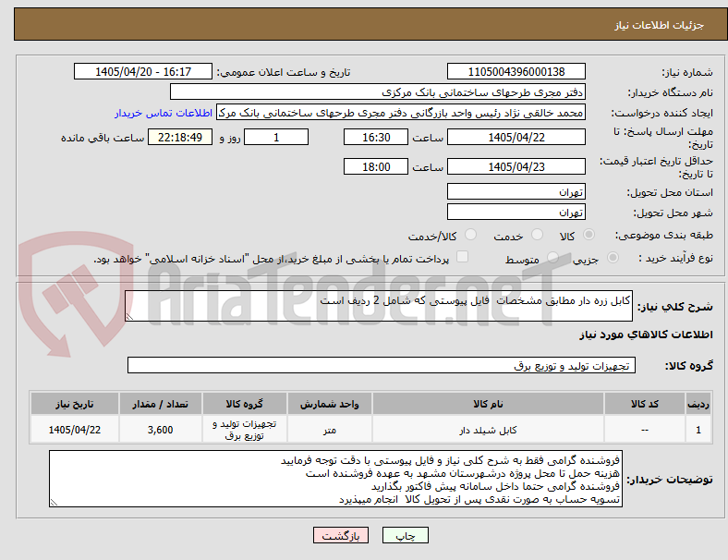Open اطلاعات تماس خریدار link
The image size is (728, 560).
[164, 113]
